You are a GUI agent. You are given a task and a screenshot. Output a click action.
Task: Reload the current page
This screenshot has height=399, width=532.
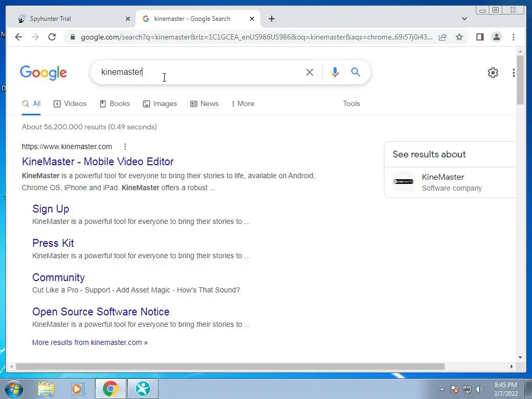tap(52, 37)
